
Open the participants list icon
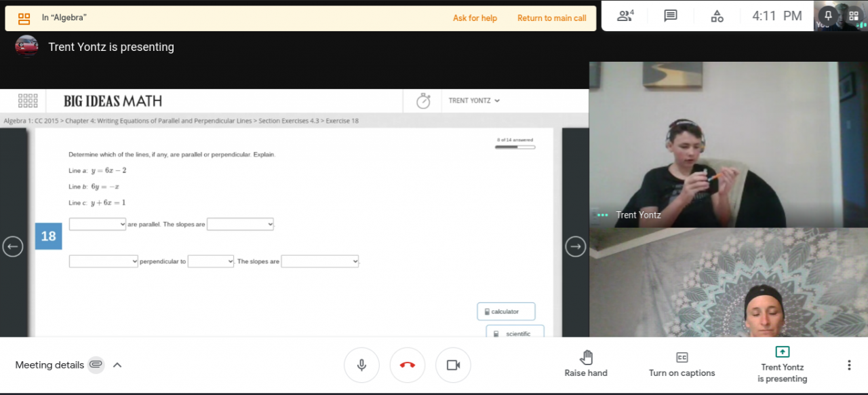(625, 16)
